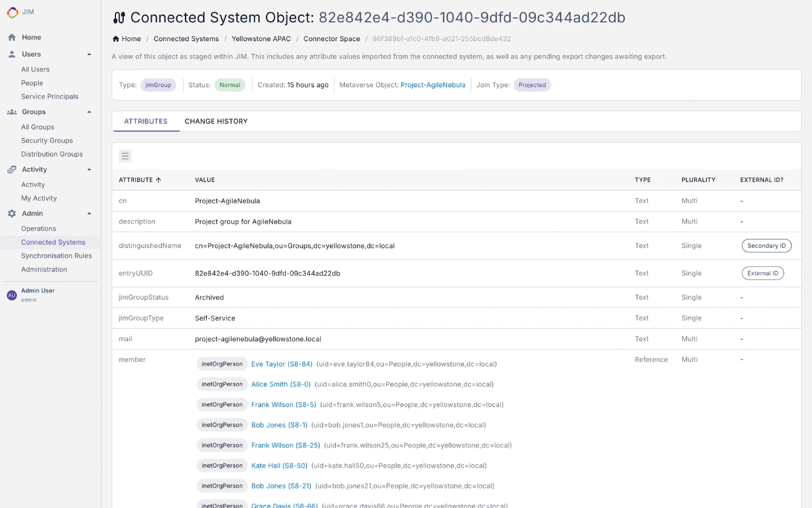Screen dimensions: 812x508
Task: Open the column options icon above the attributes table
Action: point(125,156)
